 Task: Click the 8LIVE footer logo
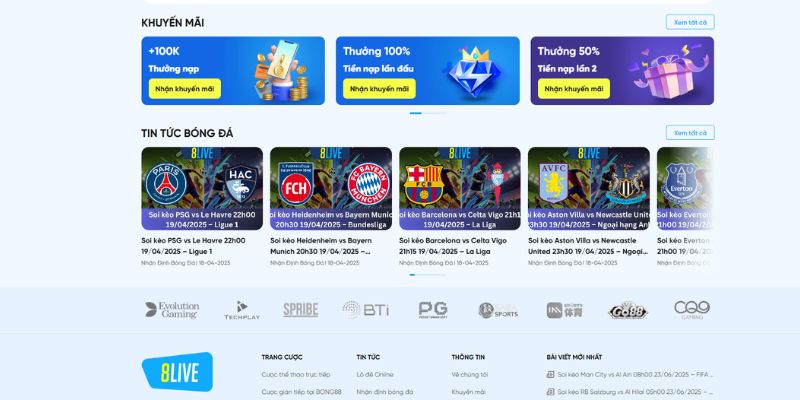(x=177, y=371)
